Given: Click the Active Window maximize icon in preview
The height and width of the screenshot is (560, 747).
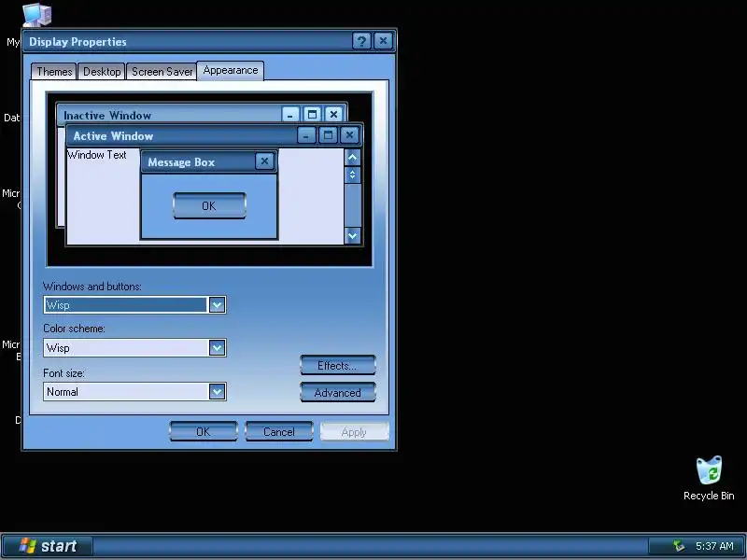Looking at the screenshot, I should [328, 135].
